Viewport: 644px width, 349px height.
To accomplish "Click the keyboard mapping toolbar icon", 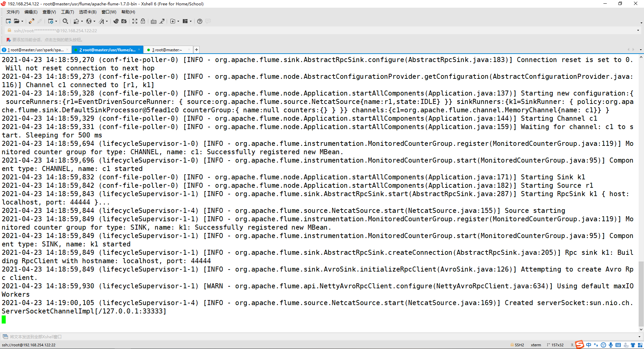I will [154, 21].
